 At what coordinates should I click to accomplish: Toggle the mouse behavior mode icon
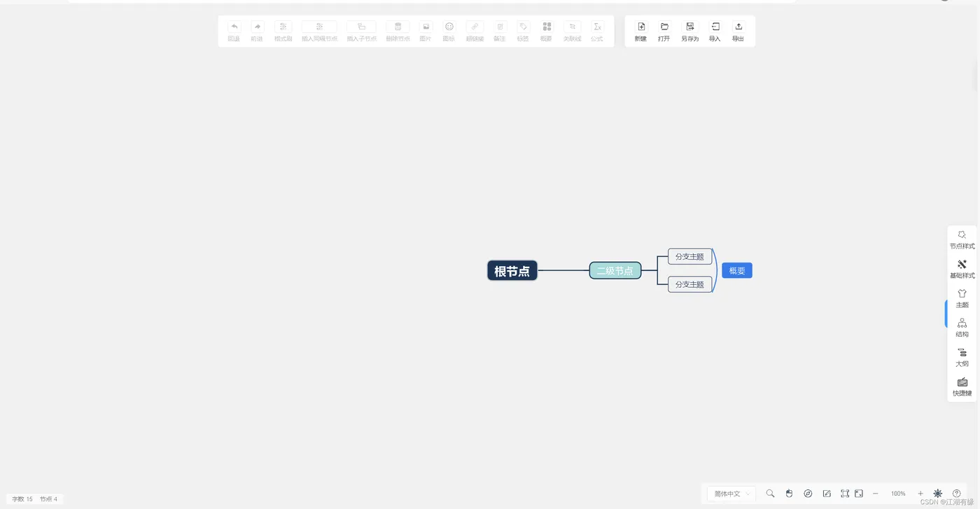789,494
